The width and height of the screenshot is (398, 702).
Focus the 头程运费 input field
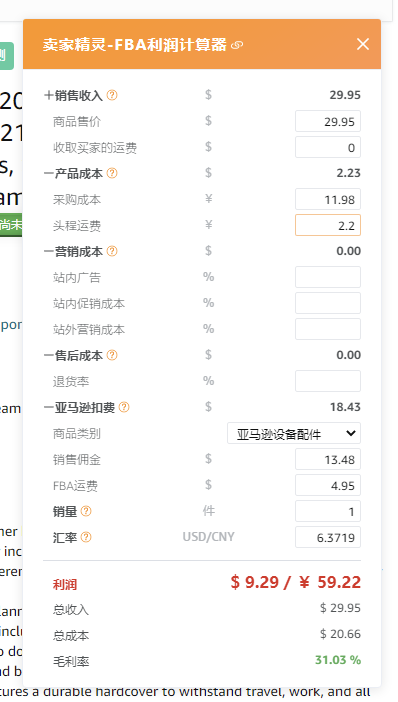point(328,225)
